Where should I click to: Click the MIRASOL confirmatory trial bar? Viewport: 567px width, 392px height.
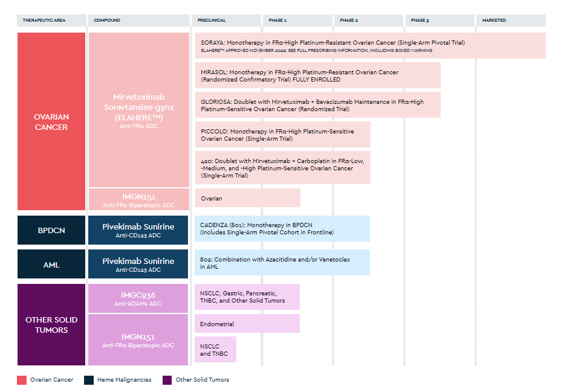pyautogui.click(x=318, y=75)
